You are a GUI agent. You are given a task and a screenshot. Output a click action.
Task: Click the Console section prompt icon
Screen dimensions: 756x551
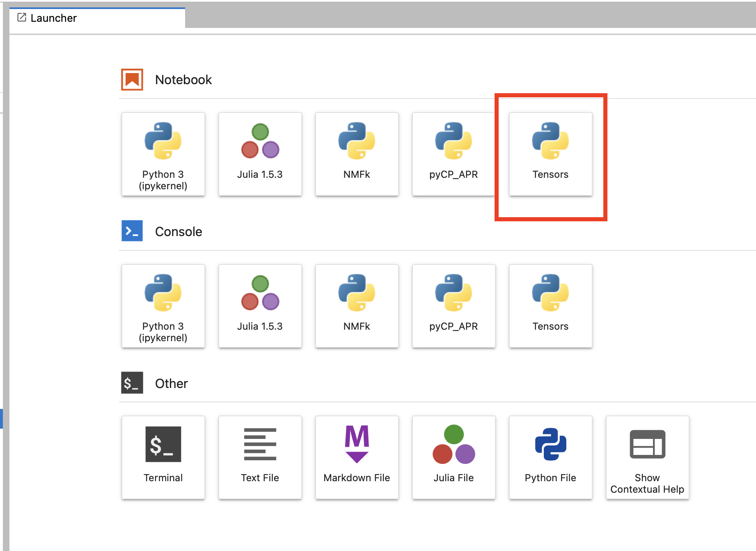click(132, 231)
